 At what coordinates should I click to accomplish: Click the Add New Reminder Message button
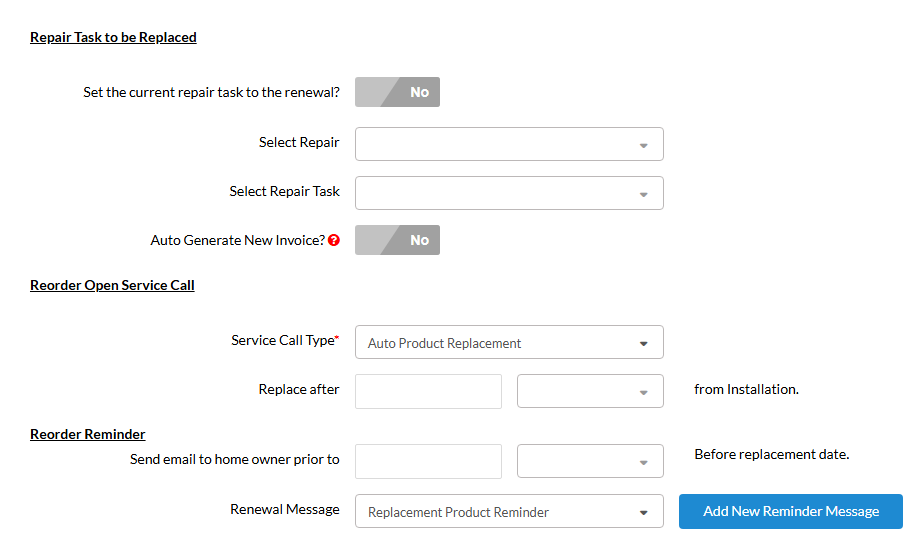click(791, 511)
